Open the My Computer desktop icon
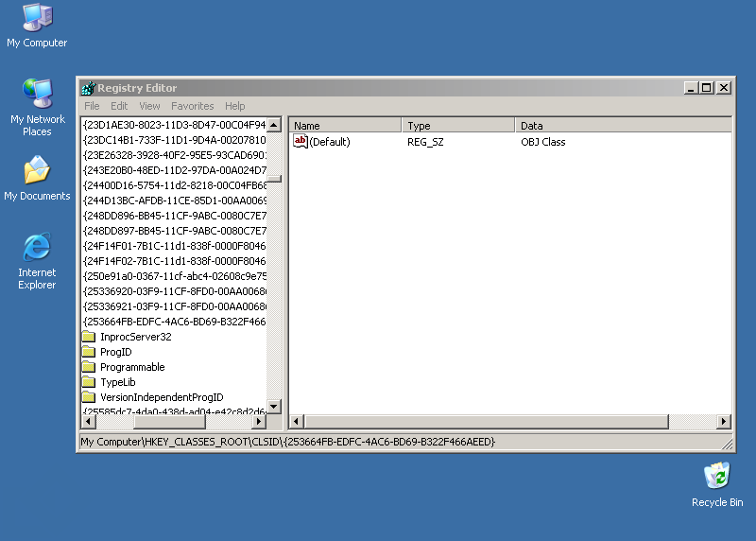This screenshot has height=541, width=756. [37, 26]
